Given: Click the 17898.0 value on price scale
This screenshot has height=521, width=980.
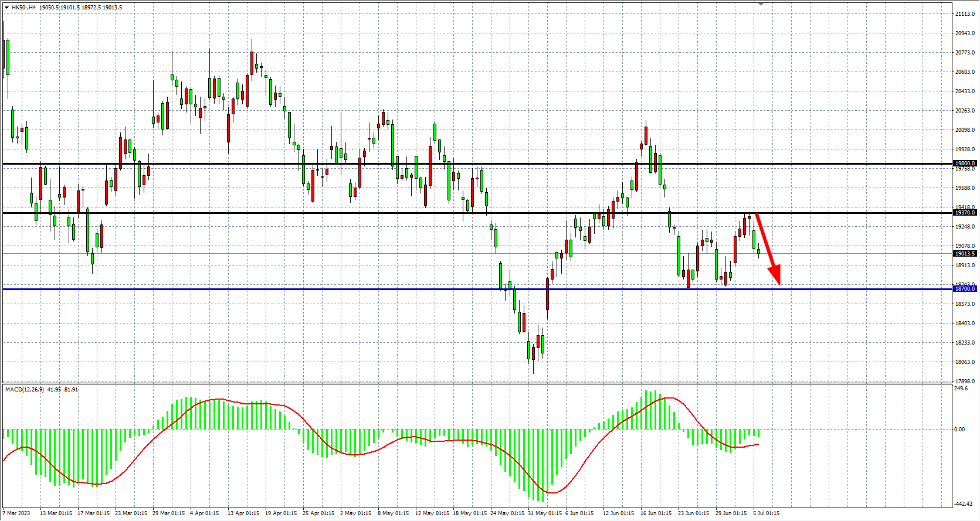Looking at the screenshot, I should 965,382.
